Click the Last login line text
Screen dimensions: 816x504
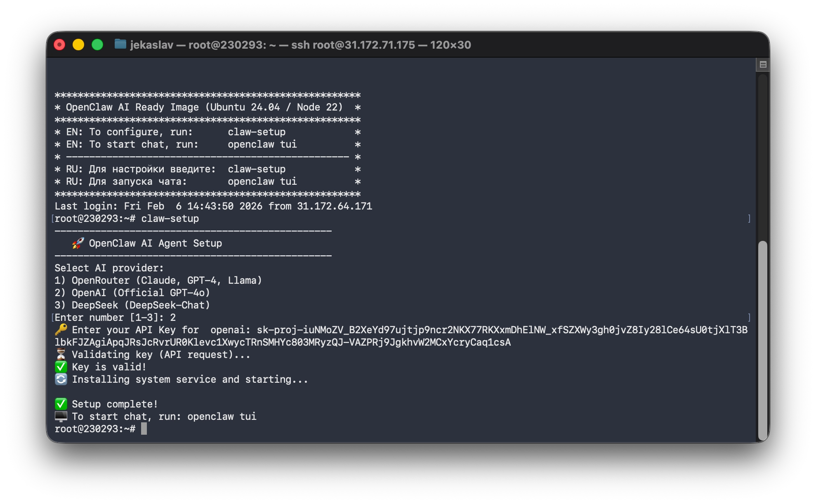[213, 206]
